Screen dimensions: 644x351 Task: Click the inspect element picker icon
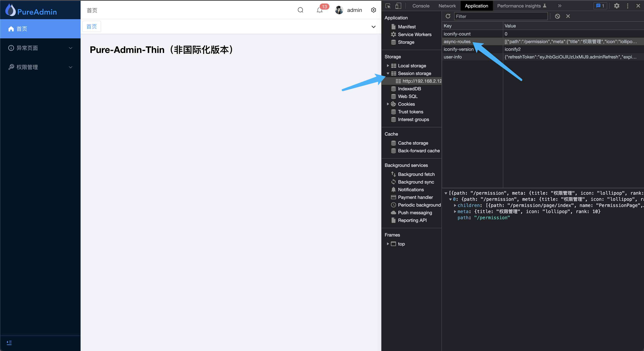tap(388, 6)
